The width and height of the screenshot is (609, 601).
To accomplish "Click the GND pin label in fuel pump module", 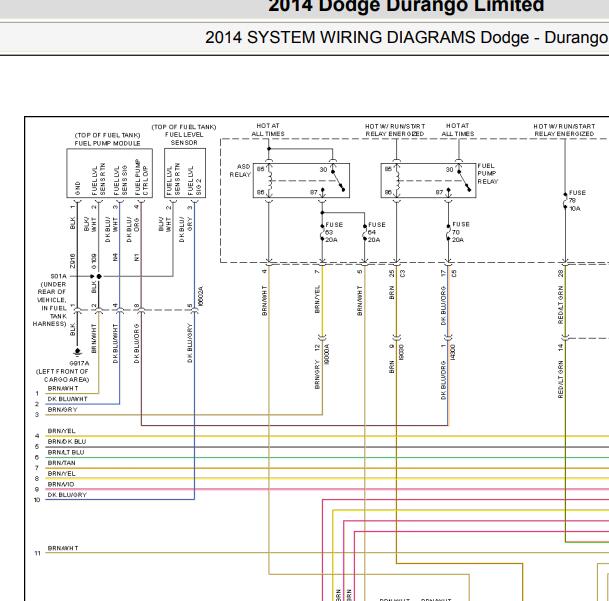I will (x=78, y=188).
